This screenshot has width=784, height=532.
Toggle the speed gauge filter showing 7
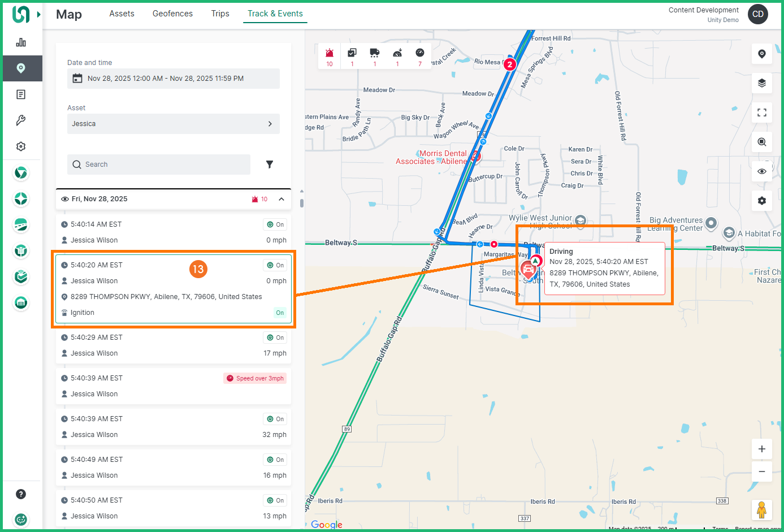[419, 56]
